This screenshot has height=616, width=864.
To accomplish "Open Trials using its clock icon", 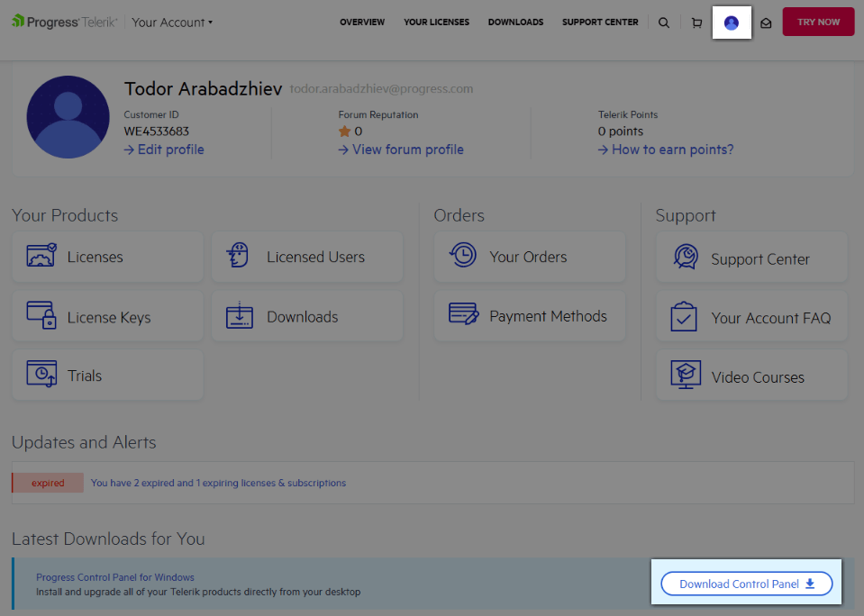I will pyautogui.click(x=41, y=375).
